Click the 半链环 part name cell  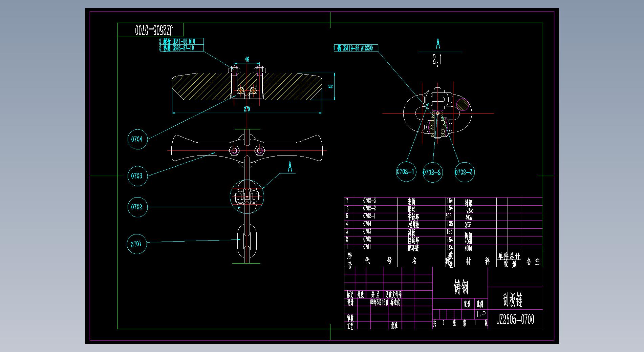click(x=413, y=217)
